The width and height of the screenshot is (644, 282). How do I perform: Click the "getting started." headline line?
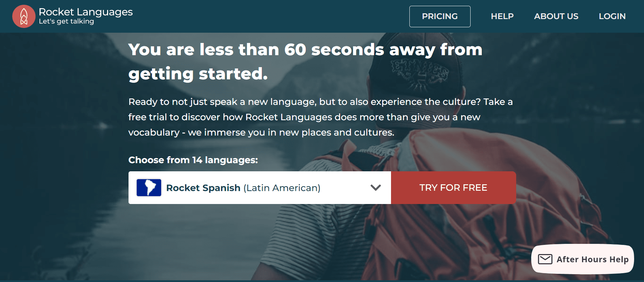click(198, 74)
